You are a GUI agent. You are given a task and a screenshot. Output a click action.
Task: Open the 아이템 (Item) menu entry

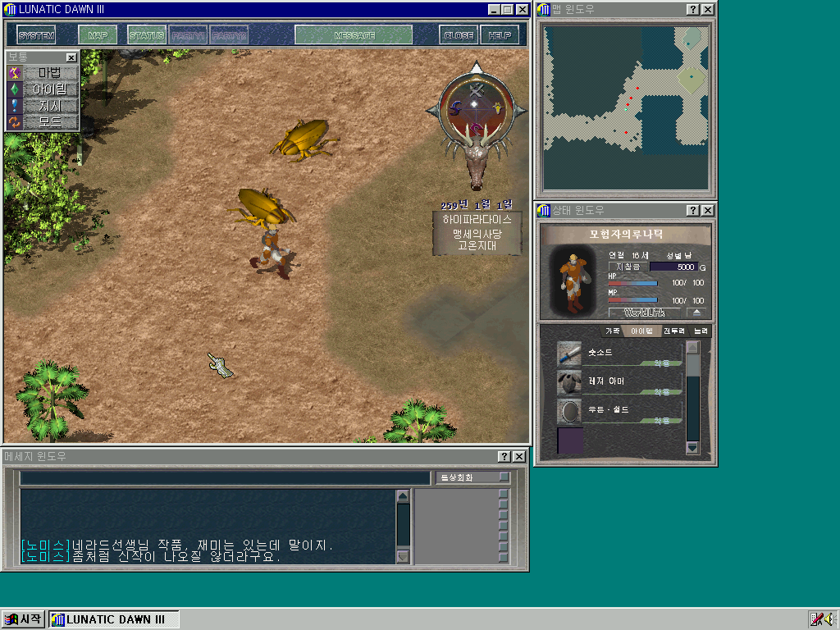pos(50,89)
